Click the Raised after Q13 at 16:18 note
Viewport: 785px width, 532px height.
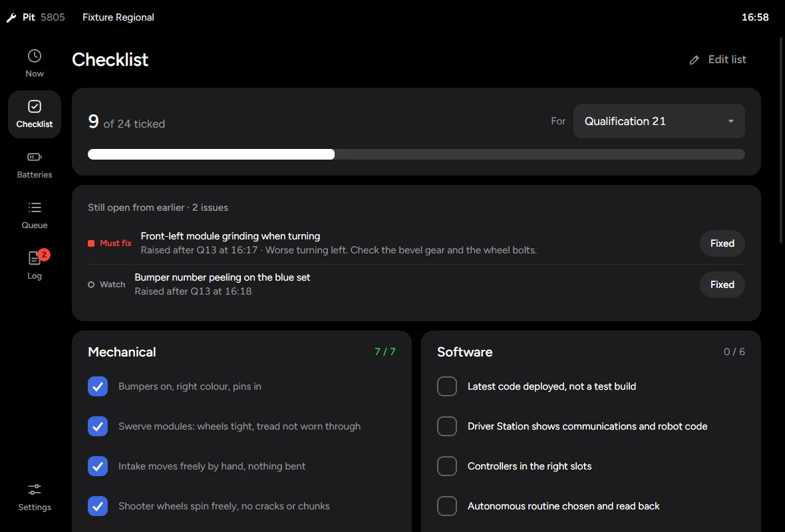pos(193,291)
